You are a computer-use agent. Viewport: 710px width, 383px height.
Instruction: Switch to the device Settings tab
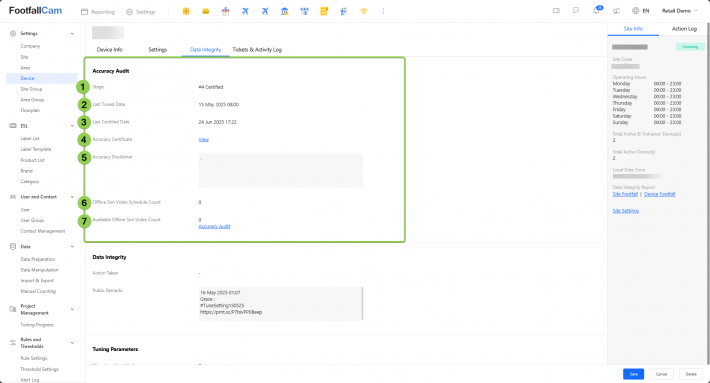(x=158, y=49)
